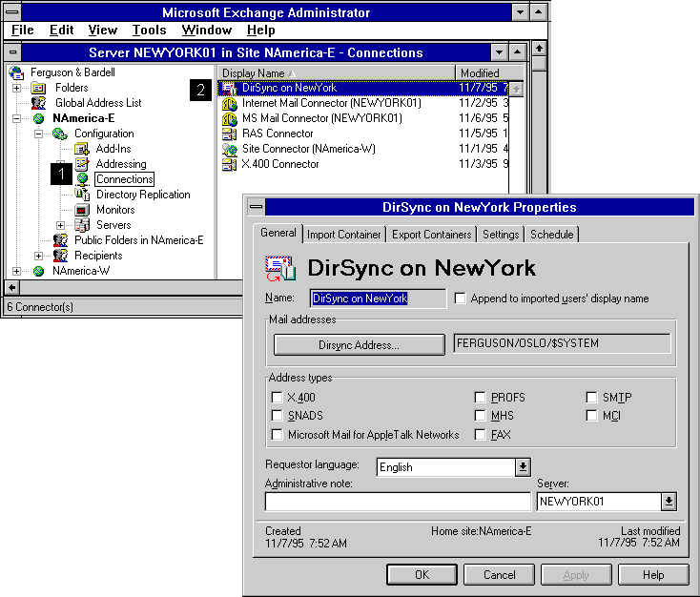Click the large DirSync icon in Properties dialog
700x597 pixels.
coord(280,268)
